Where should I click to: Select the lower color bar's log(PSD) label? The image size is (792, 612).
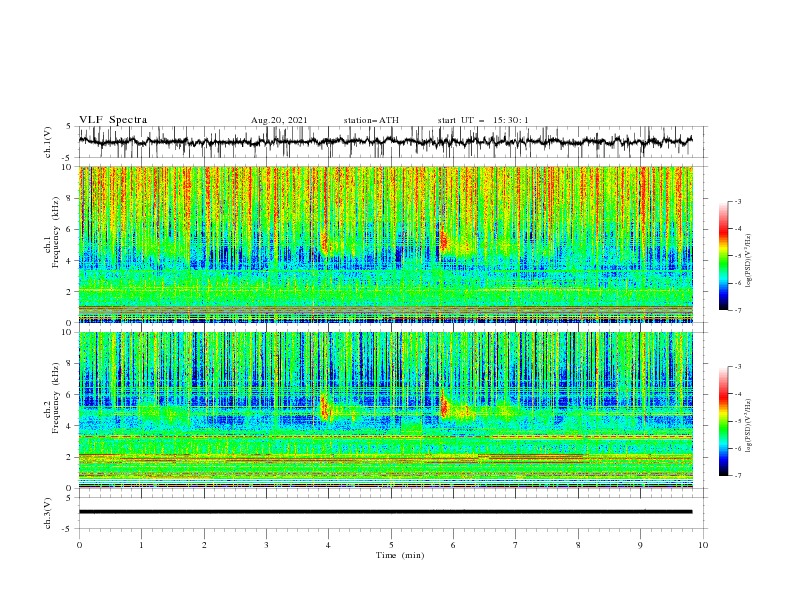click(x=749, y=425)
